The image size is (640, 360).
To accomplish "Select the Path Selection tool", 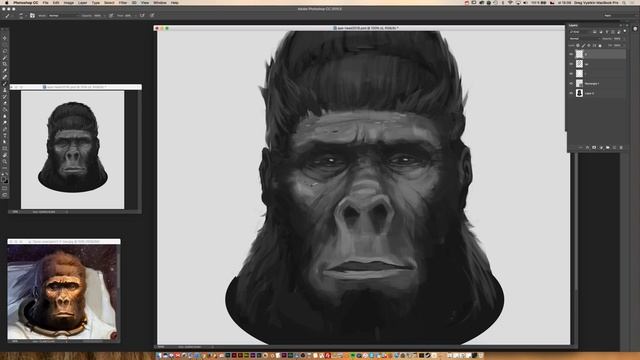I will coord(5,142).
